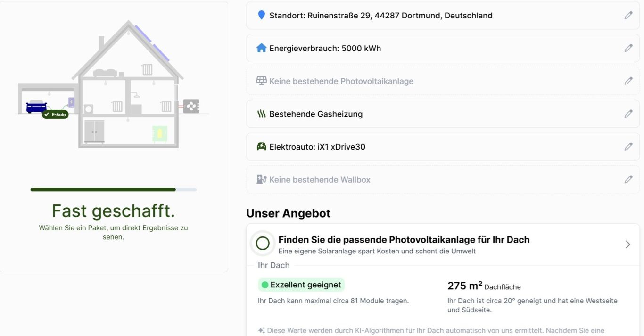Viewport: 644px width, 336px height.
Task: Click the green progress bar
Action: pos(103,190)
